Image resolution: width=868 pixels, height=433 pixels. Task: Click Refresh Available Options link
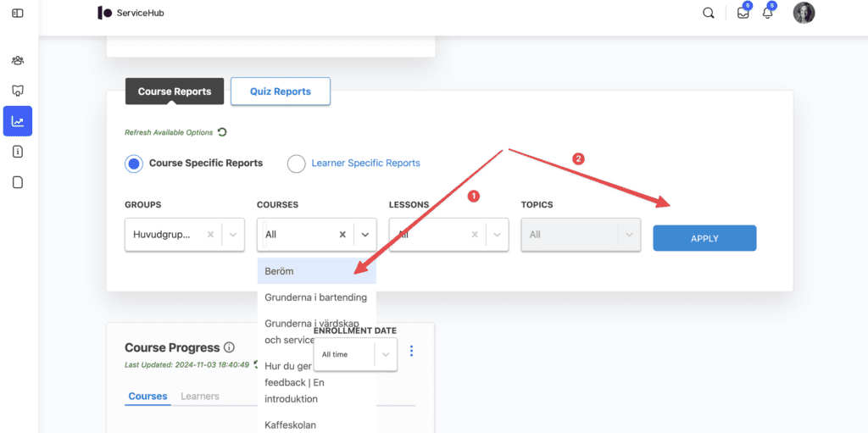click(169, 133)
